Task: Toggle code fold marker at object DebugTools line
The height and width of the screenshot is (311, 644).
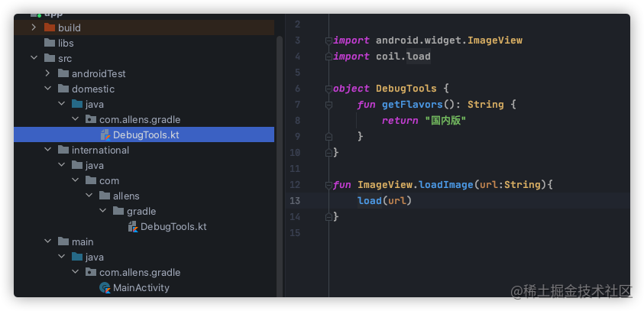Action: tap(328, 89)
